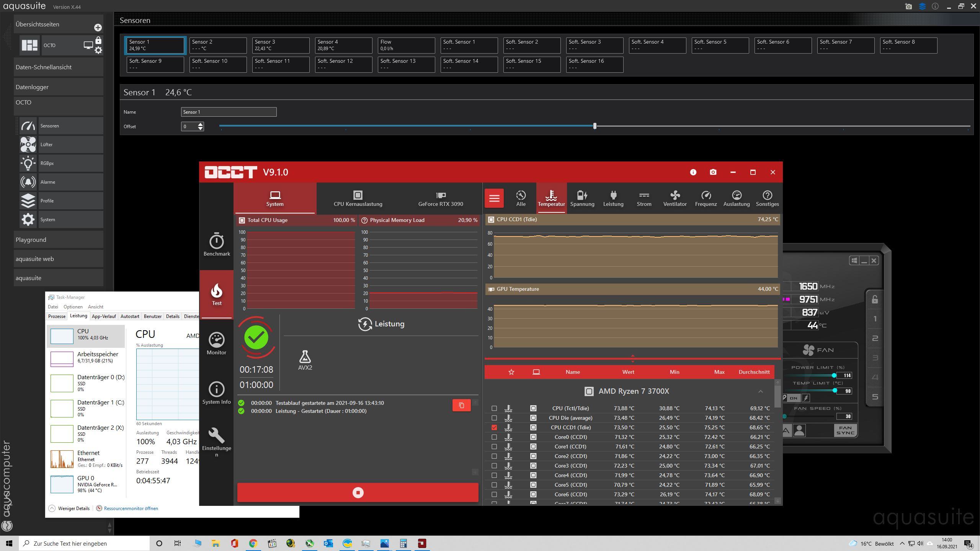
Task: Open the Sensoren section in the OCTO sidebar
Action: coord(61,126)
